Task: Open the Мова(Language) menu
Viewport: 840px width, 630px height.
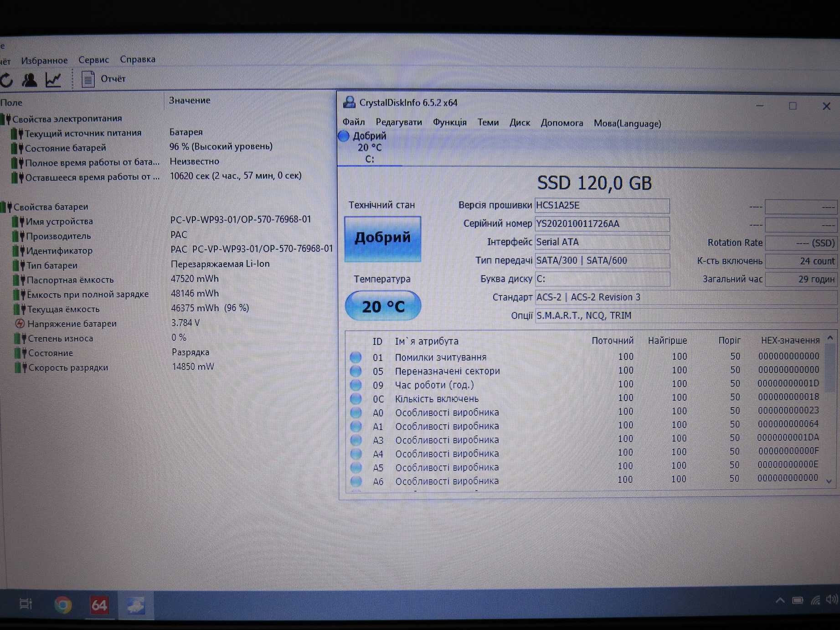Action: click(627, 124)
